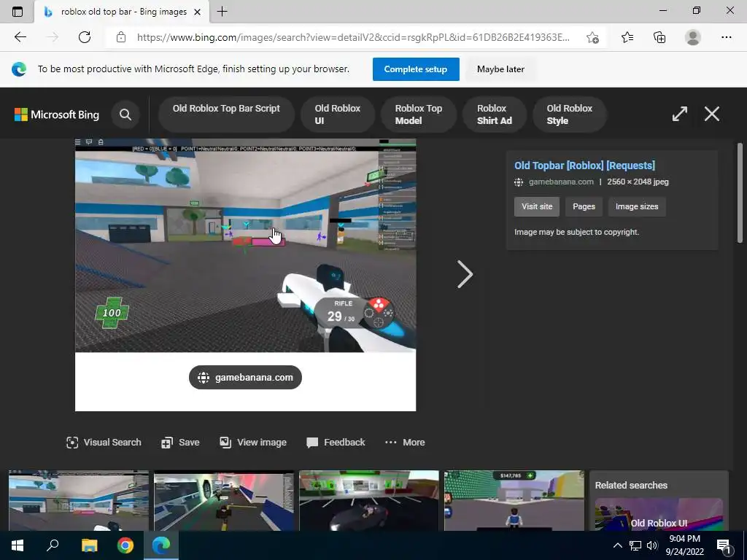Click View image

click(253, 443)
